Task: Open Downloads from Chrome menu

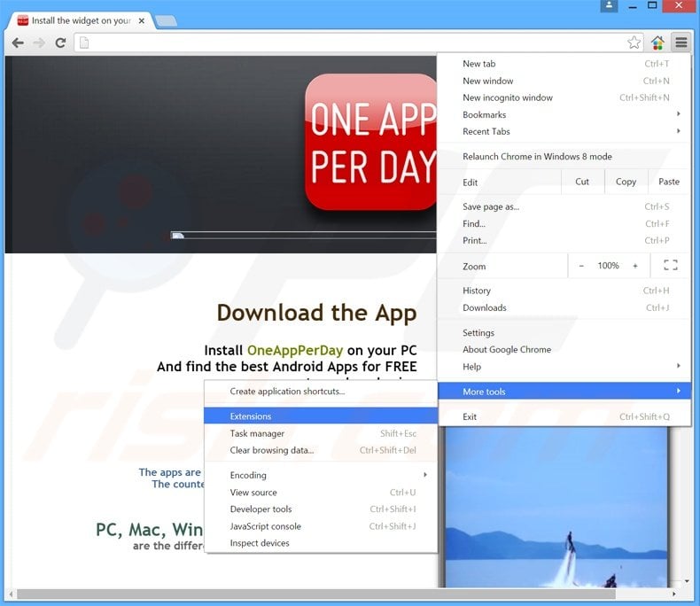Action: 564,307
